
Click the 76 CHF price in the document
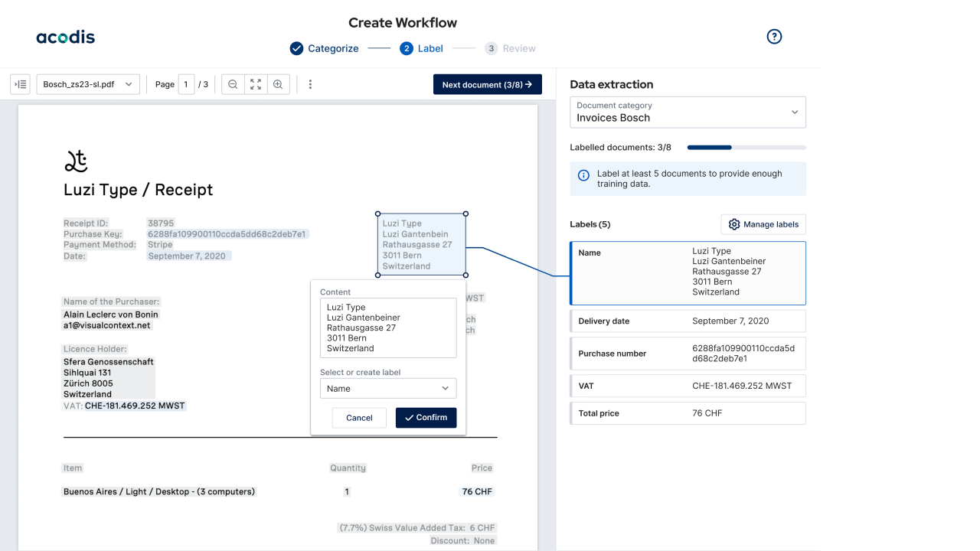pos(477,491)
